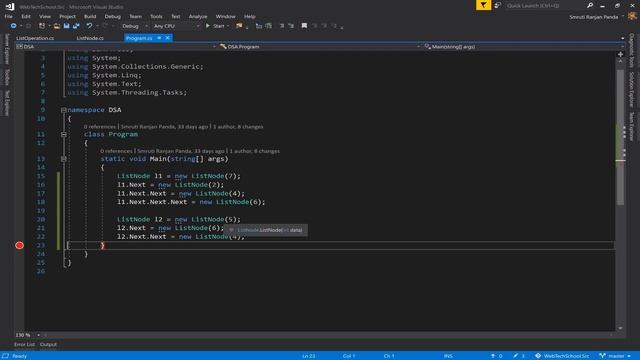The image size is (640, 360).
Task: Open the Window menu
Action: click(x=225, y=17)
